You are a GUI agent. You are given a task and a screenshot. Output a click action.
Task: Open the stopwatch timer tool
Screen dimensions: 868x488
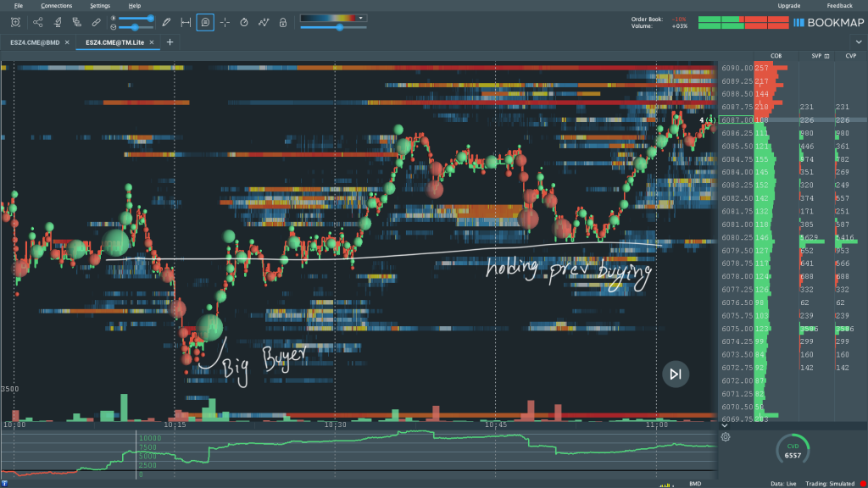(244, 22)
